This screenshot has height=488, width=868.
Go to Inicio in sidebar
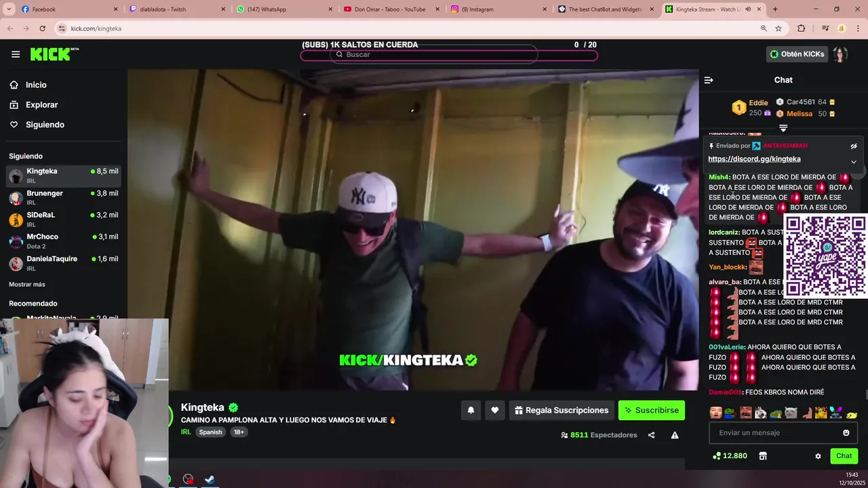point(37,85)
